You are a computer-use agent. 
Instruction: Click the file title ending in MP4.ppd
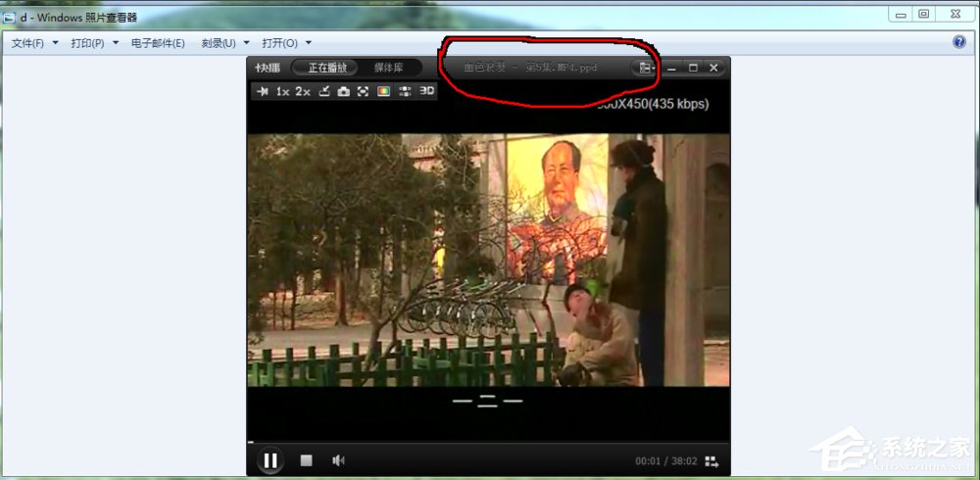[530, 68]
